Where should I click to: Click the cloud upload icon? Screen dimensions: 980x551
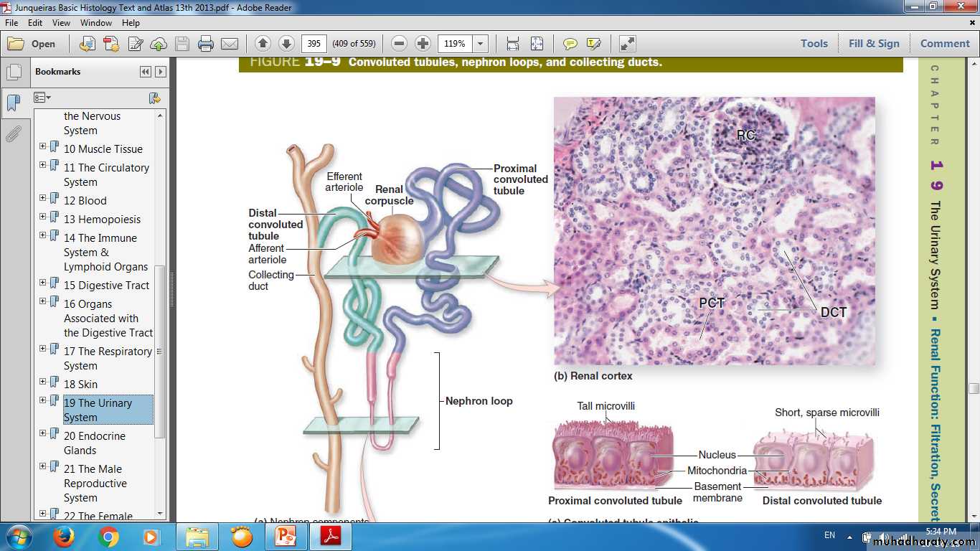coord(159,44)
